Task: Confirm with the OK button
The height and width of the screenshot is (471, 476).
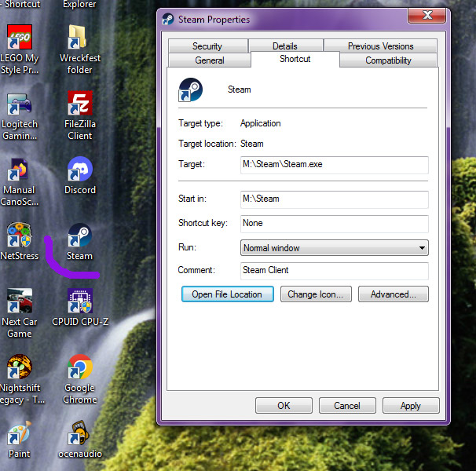Action: (x=284, y=405)
